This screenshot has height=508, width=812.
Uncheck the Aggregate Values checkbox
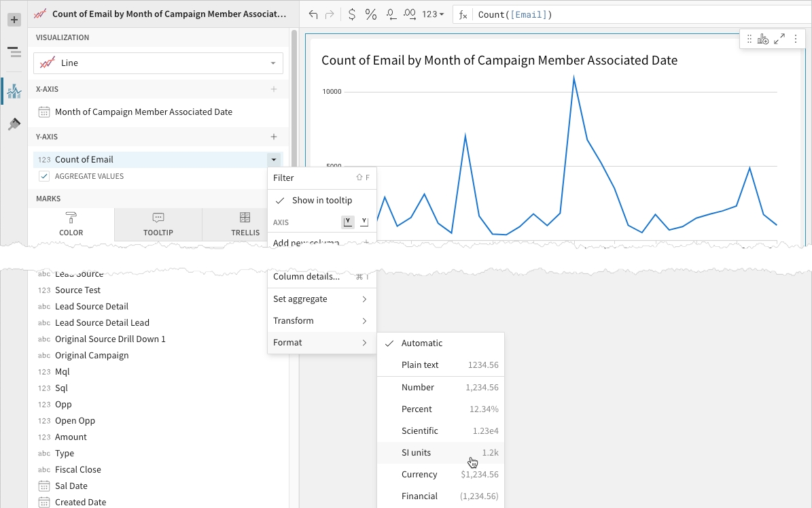click(x=44, y=176)
